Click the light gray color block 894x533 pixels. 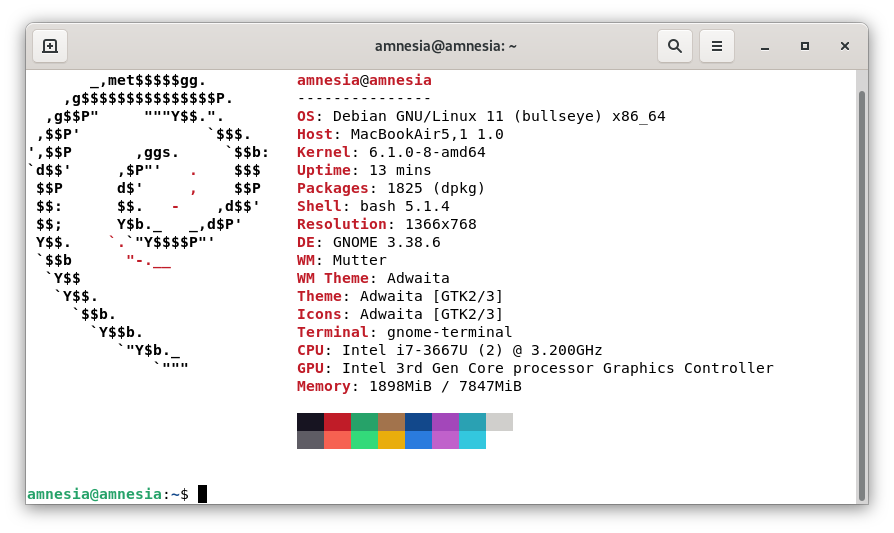tap(499, 422)
